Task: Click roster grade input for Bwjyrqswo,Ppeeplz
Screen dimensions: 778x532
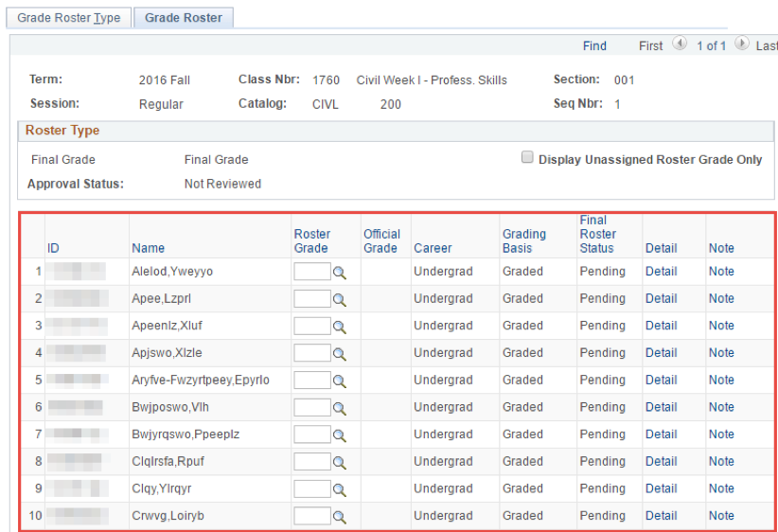Action: click(x=311, y=434)
